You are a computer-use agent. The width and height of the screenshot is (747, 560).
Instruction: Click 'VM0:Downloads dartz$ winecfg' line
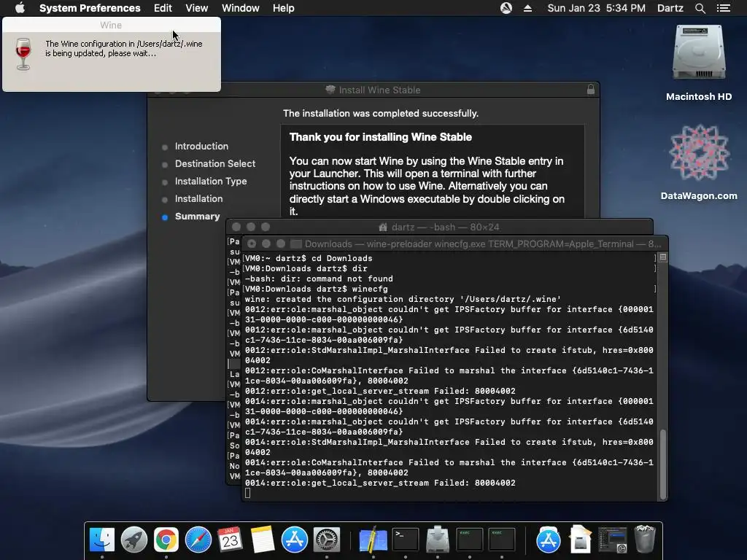coord(317,289)
